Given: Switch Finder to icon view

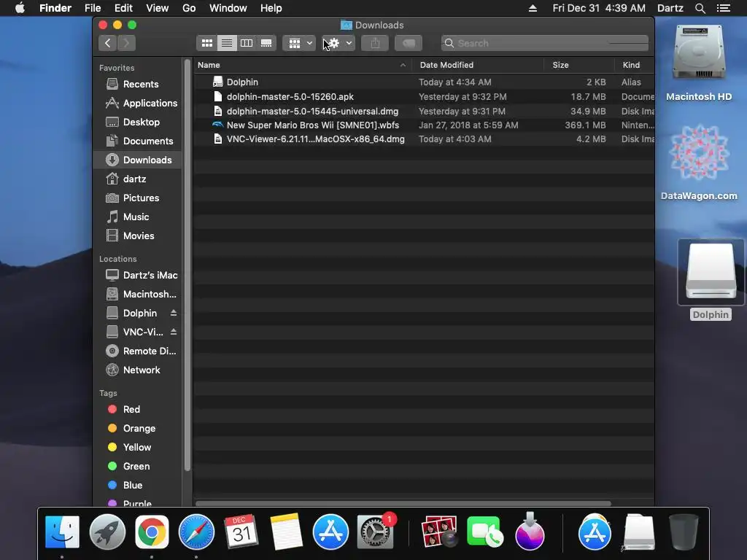Looking at the screenshot, I should pos(206,43).
